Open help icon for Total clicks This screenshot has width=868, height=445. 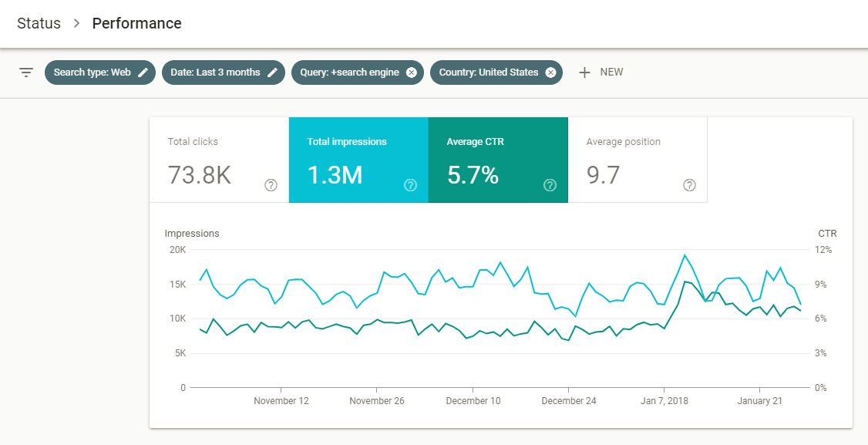(271, 185)
